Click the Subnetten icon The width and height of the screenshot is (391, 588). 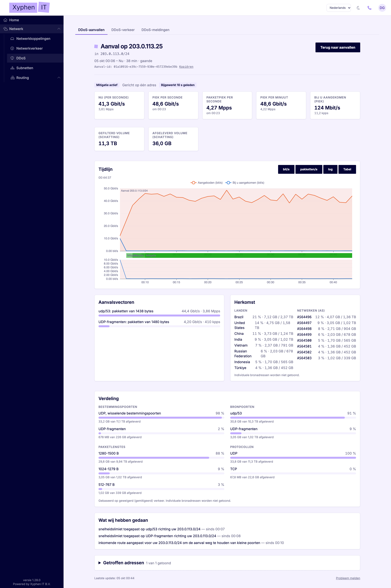tap(12, 68)
